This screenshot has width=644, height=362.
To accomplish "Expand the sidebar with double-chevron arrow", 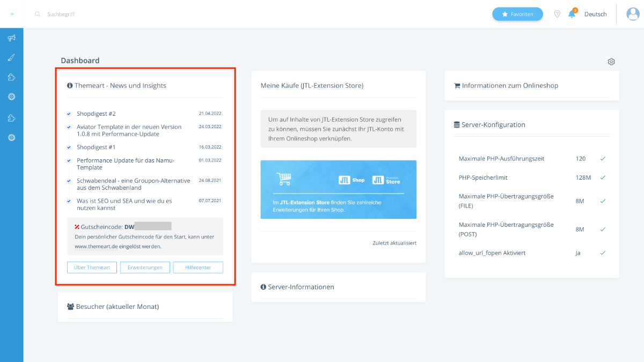I will (x=12, y=14).
